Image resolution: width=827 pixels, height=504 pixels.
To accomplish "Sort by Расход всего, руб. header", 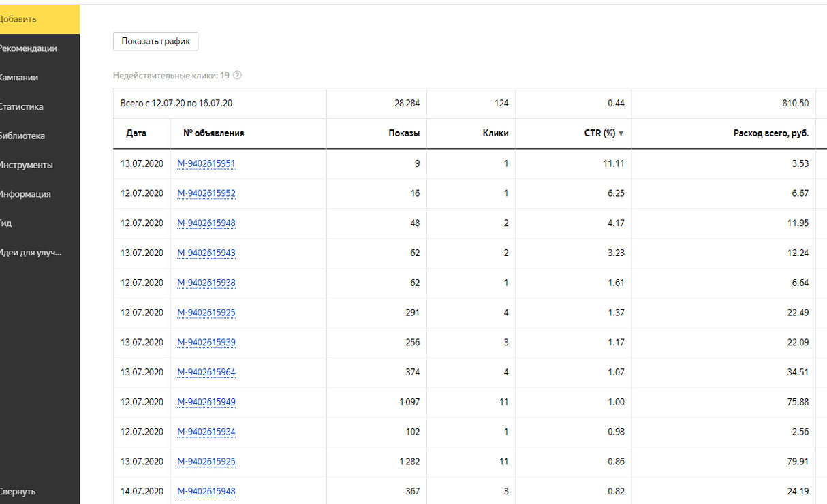I will coord(770,133).
